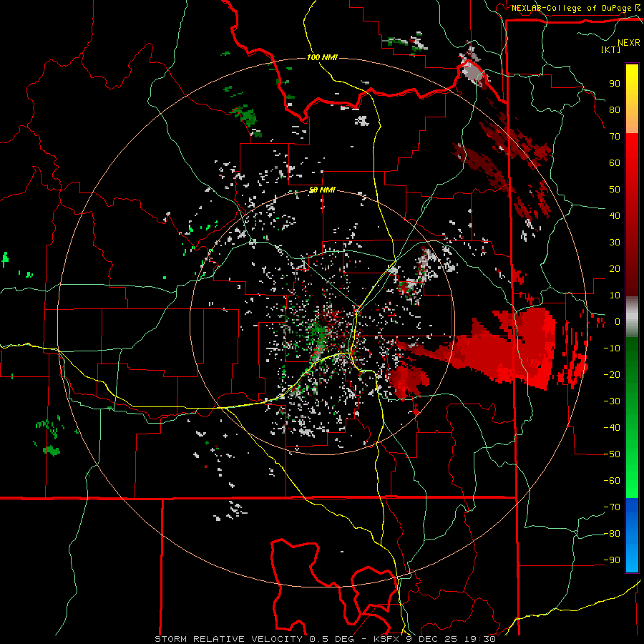
Task: Click the positive "60" scale value
Action: point(615,163)
